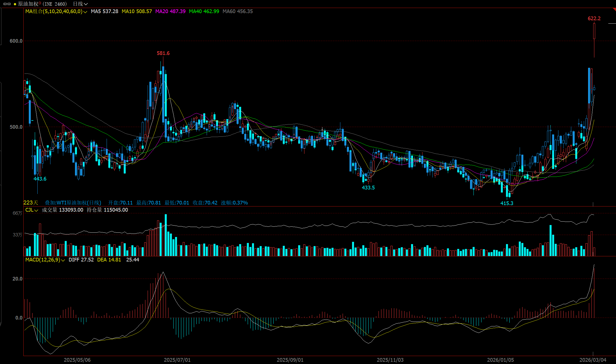Click the yellow dot next to 原油加权

[15, 4]
